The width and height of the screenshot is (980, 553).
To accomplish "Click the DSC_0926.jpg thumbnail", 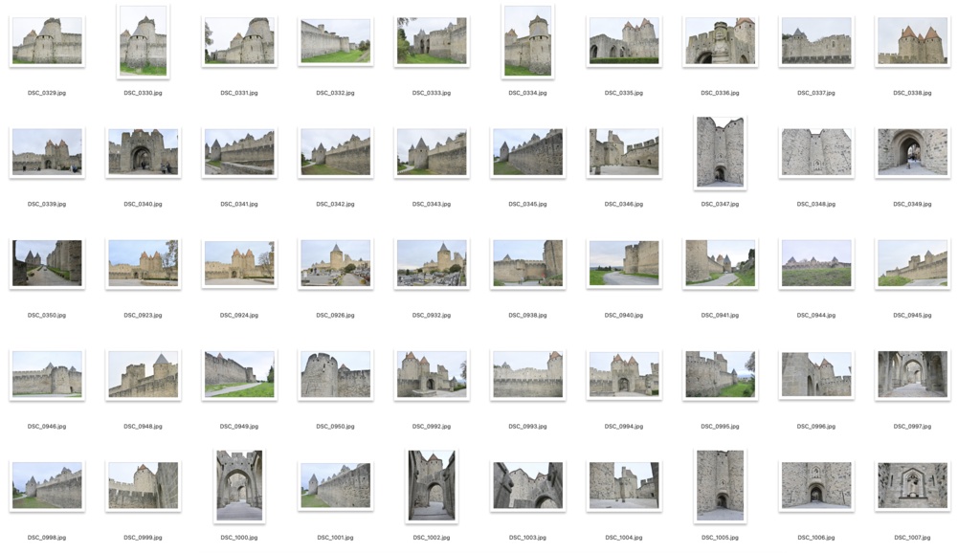I will pos(336,263).
